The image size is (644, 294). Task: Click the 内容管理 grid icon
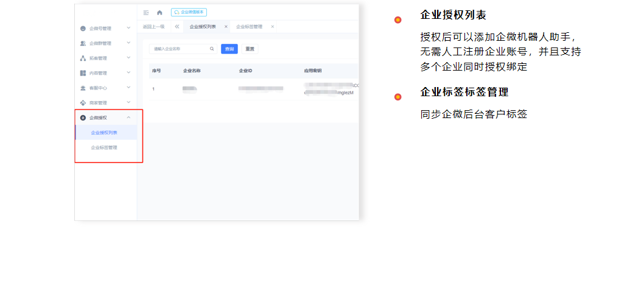point(83,73)
